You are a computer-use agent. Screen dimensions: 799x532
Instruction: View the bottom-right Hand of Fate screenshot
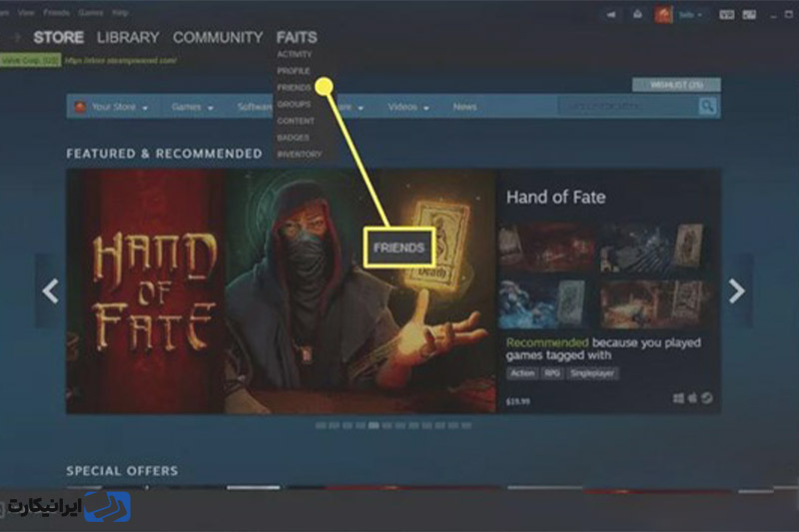coord(654,303)
